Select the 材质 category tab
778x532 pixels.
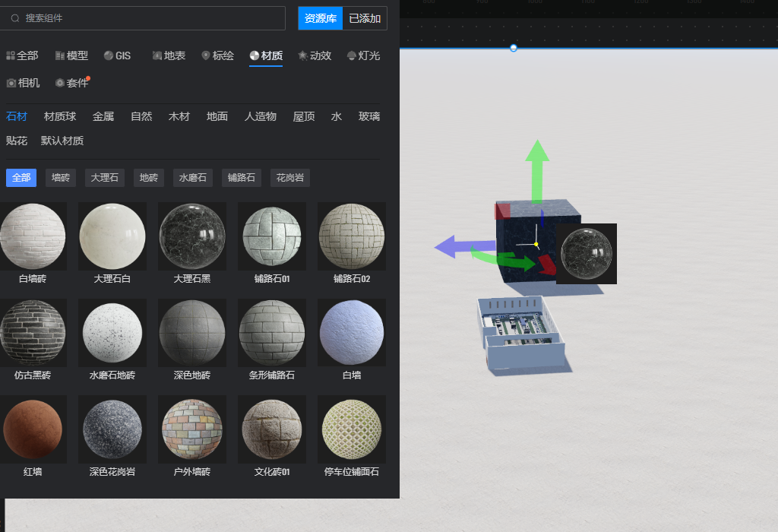[x=266, y=55]
